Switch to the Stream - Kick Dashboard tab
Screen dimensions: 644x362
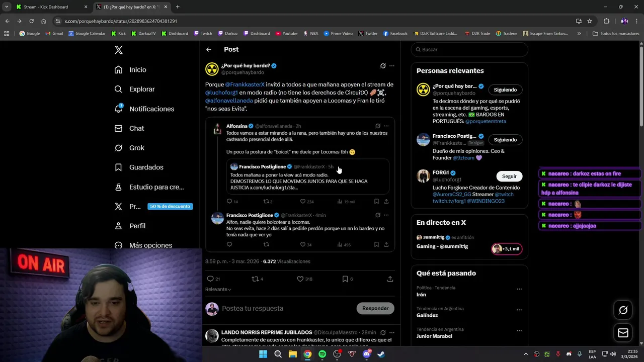click(51, 7)
